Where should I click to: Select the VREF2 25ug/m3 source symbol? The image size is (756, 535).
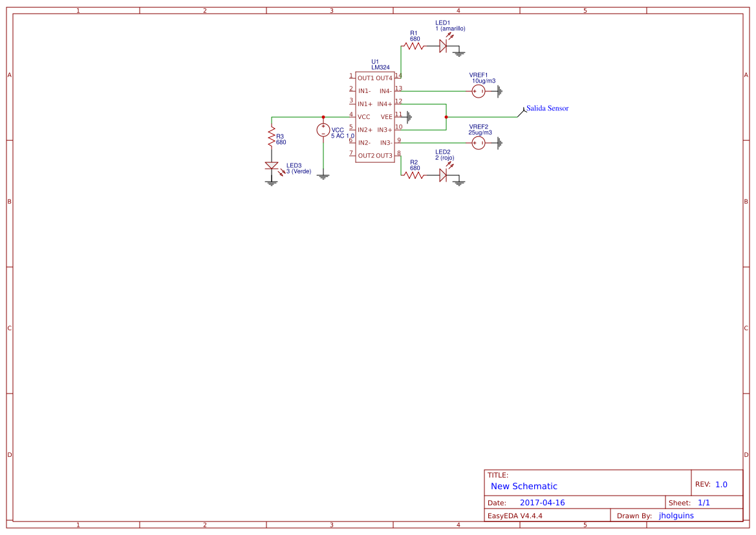coord(479,143)
